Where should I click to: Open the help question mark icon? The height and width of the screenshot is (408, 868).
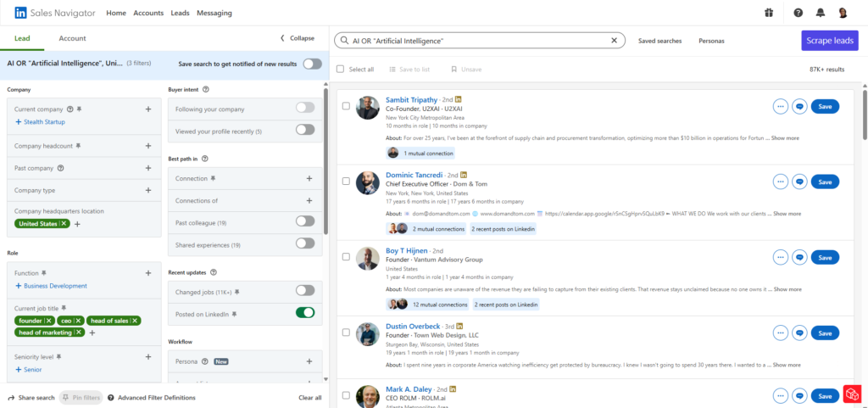tap(798, 13)
